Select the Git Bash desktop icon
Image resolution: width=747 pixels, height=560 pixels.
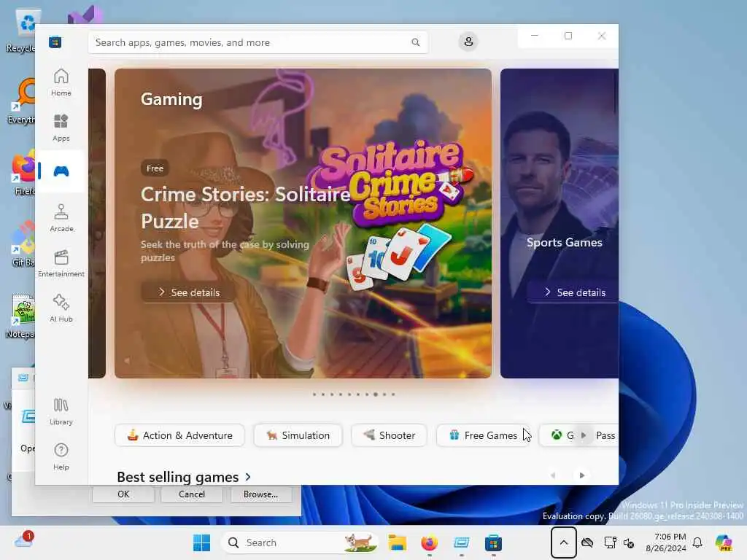tap(21, 244)
